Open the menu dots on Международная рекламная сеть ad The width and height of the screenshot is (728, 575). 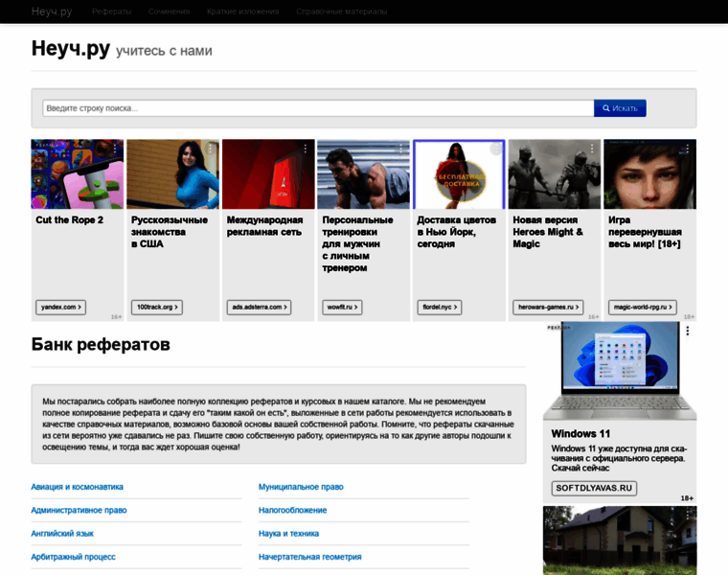click(306, 149)
